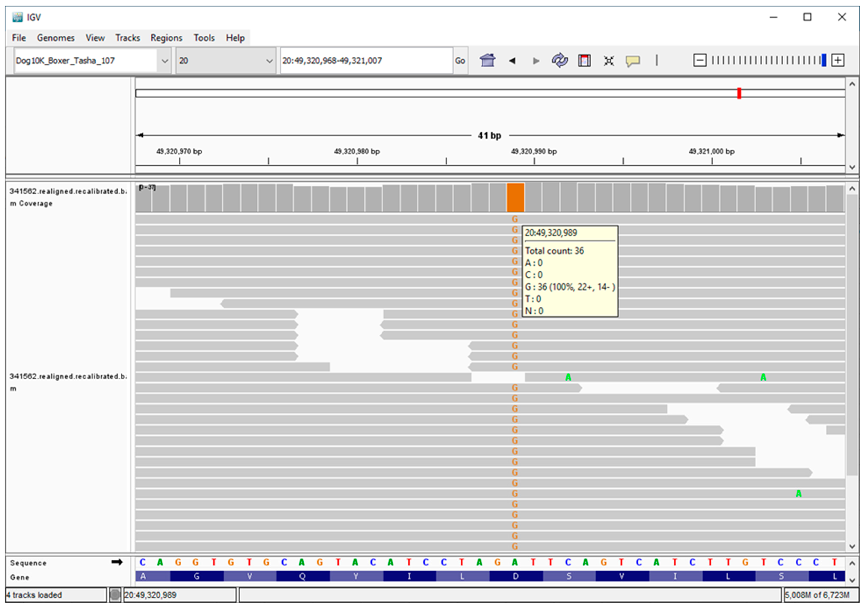Click the Home genome view icon
This screenshot has height=609, width=868.
click(487, 60)
